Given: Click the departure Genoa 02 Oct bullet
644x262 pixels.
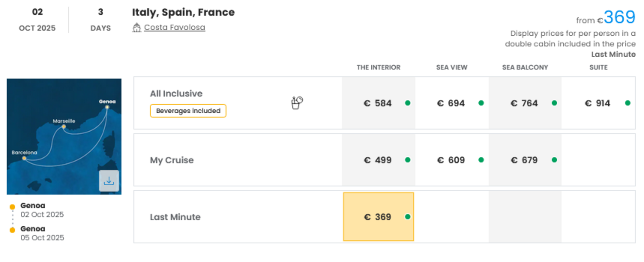Looking at the screenshot, I should tap(12, 207).
